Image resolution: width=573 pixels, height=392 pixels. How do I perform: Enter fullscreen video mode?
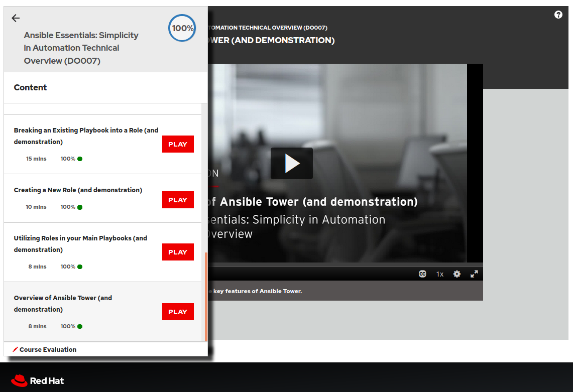474,274
